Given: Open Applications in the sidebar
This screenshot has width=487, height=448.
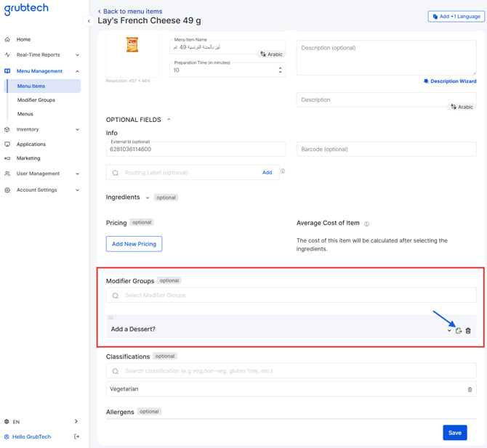Looking at the screenshot, I should [x=31, y=144].
